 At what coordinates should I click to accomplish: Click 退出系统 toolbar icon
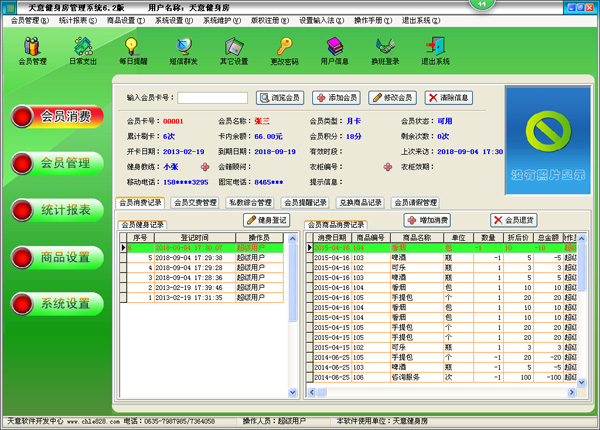[x=435, y=50]
